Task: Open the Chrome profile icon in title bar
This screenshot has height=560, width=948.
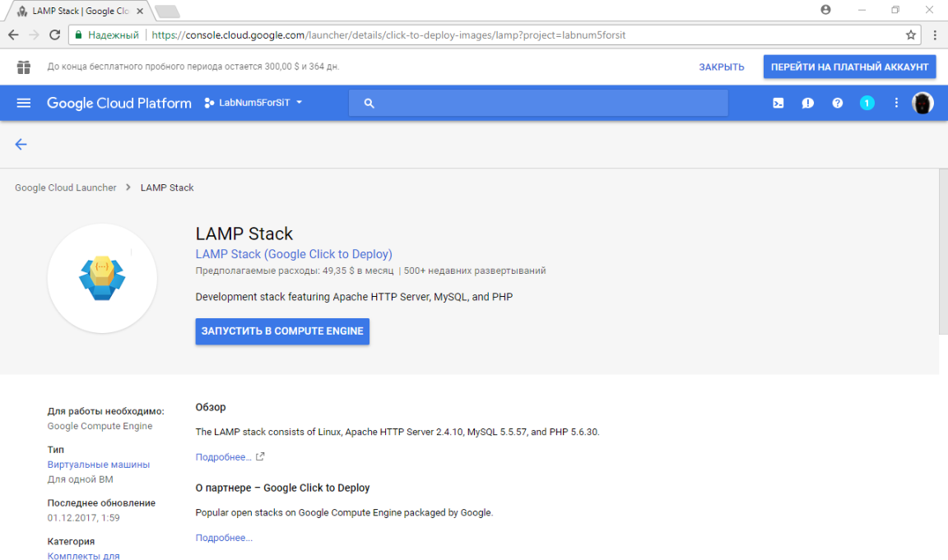Action: pos(825,10)
